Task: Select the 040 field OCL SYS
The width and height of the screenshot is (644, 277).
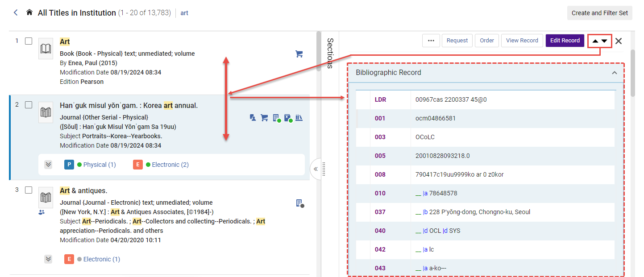Action: (x=485, y=231)
